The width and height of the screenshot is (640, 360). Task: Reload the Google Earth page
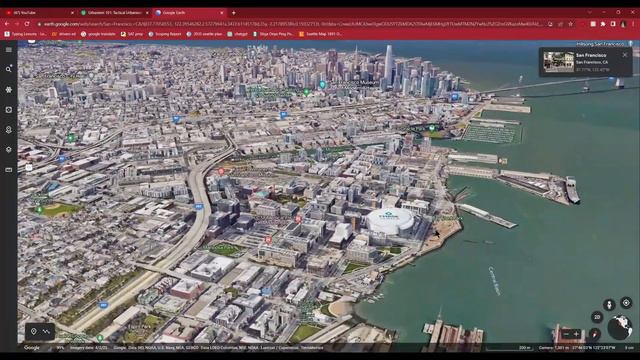click(x=27, y=24)
